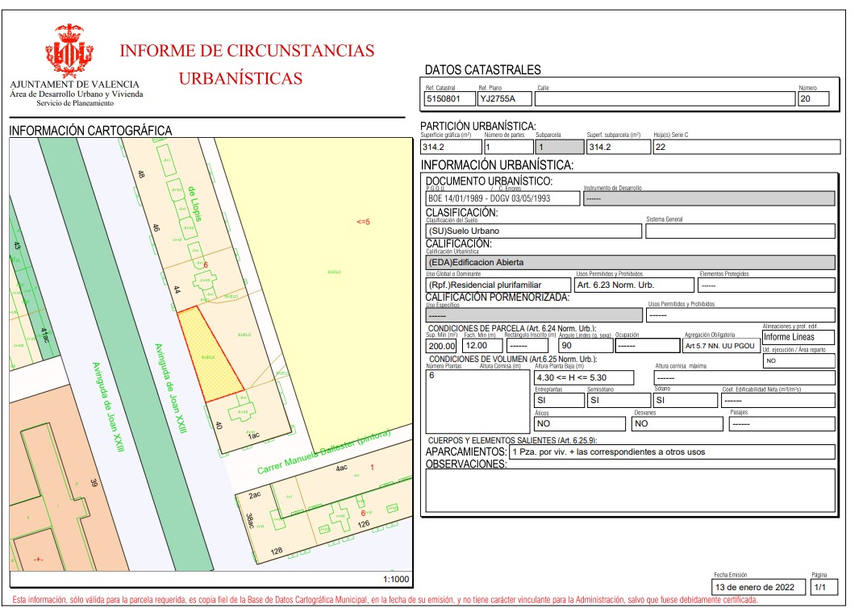The width and height of the screenshot is (863, 616).
Task: Select the Sótano SI field
Action: [686, 401]
